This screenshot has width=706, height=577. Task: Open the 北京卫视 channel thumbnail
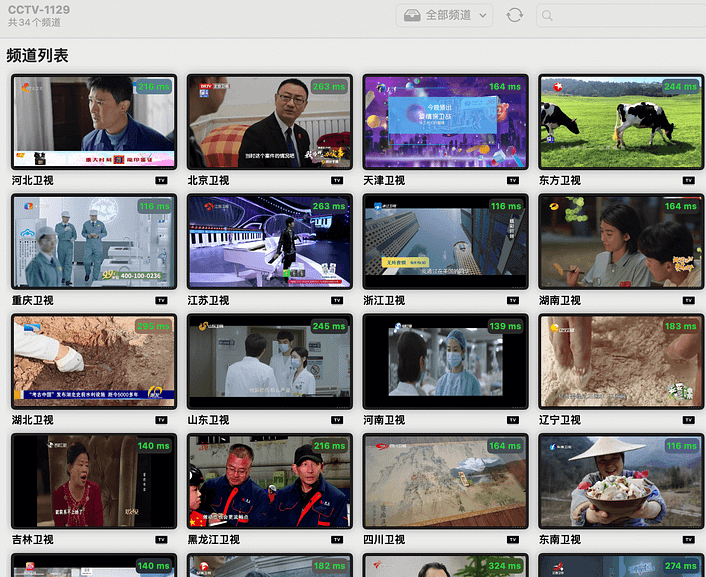[270, 122]
